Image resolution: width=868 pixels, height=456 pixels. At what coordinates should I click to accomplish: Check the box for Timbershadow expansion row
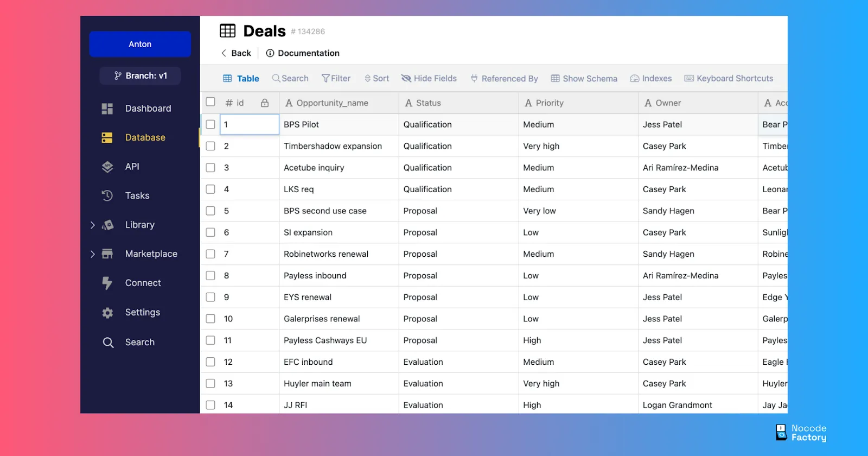(x=210, y=146)
